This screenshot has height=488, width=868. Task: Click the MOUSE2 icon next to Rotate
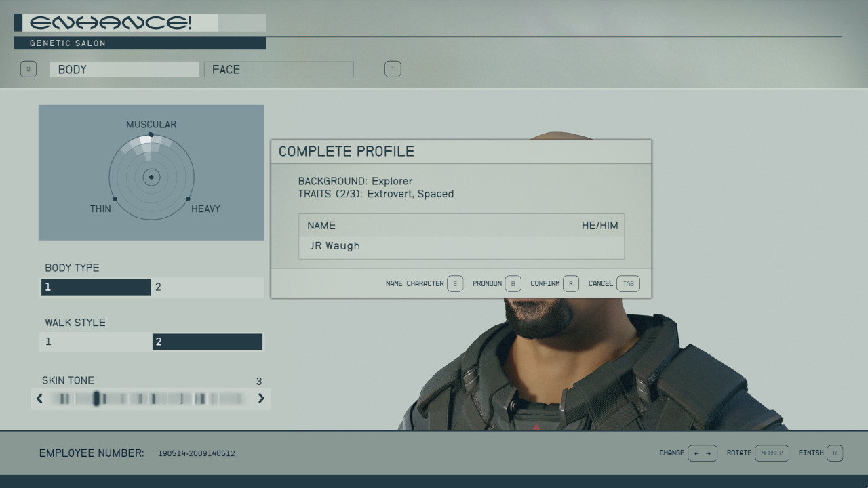(772, 453)
